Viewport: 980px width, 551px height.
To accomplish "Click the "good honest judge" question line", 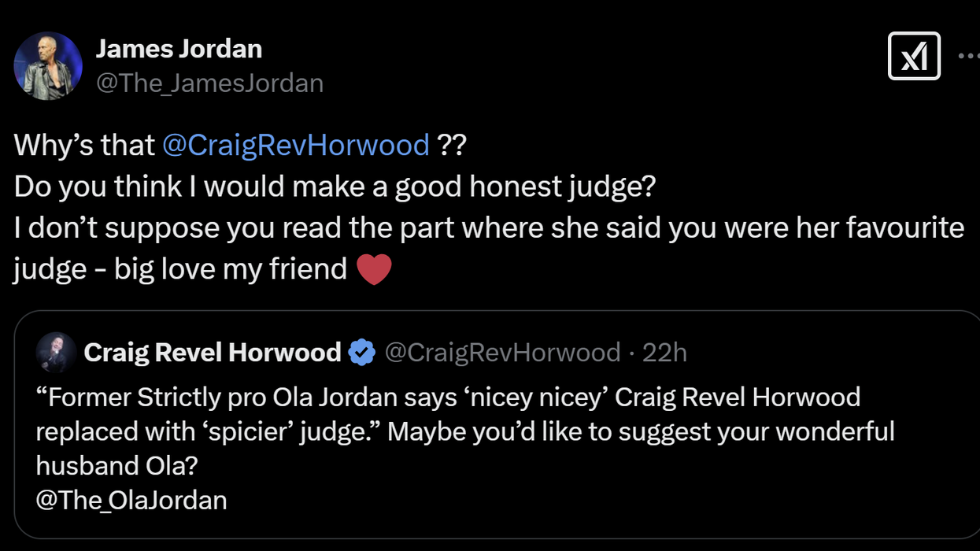I will pyautogui.click(x=335, y=187).
